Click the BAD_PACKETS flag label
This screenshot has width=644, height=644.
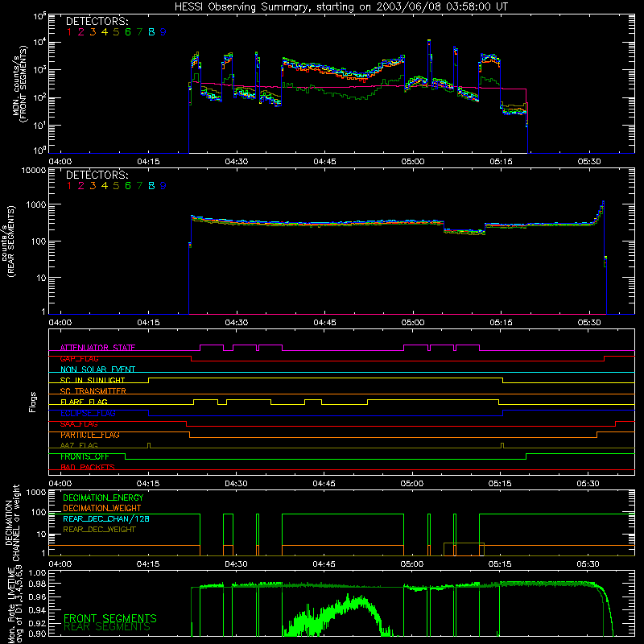click(88, 467)
